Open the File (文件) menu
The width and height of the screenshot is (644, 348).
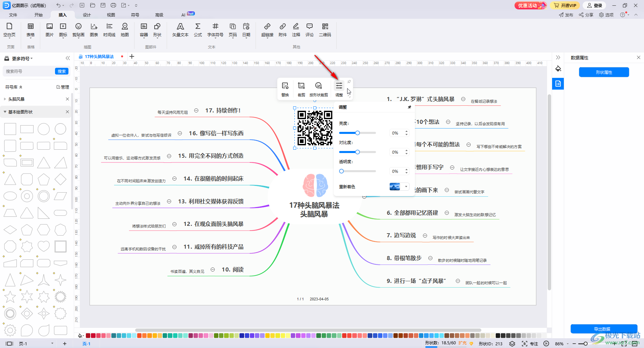(13, 15)
